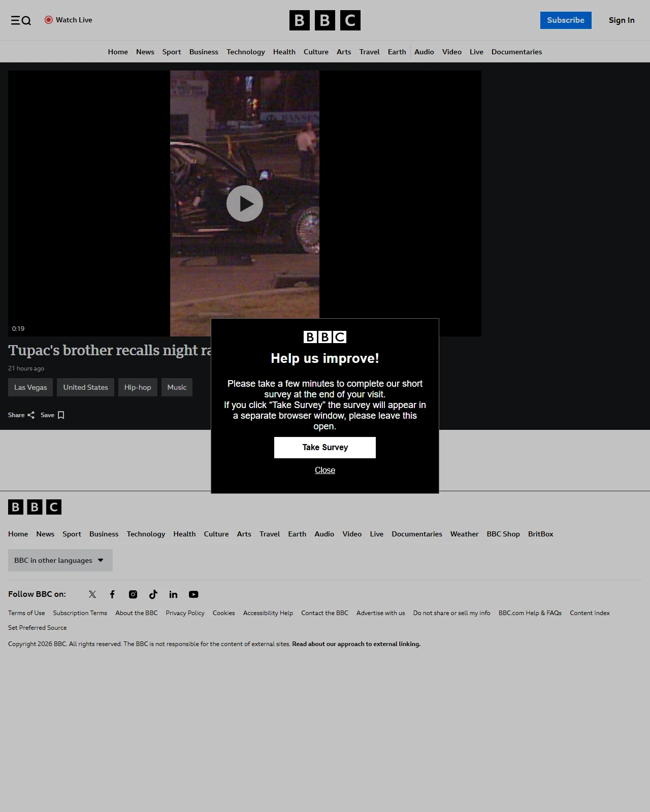
Task: Select the Music tag
Action: coord(177,387)
